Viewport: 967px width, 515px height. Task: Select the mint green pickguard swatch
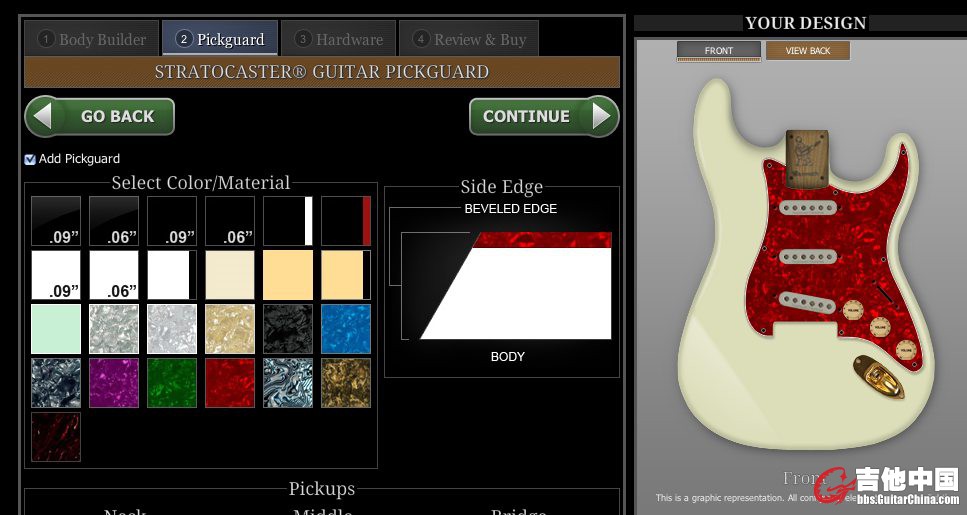tap(56, 330)
